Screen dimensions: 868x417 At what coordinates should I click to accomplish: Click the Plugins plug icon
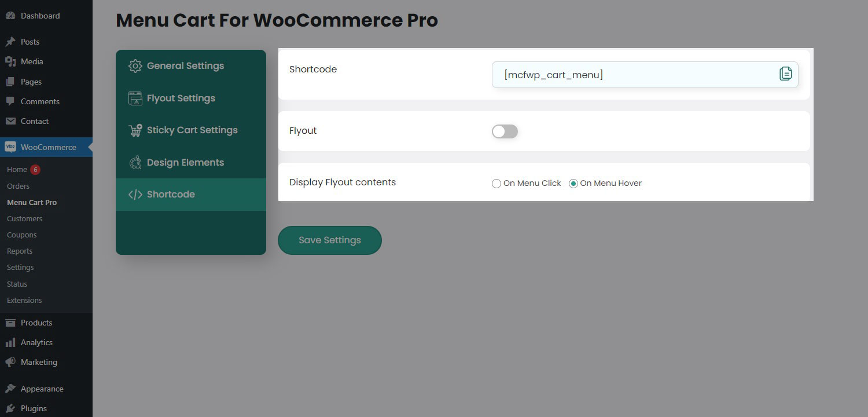(x=10, y=408)
